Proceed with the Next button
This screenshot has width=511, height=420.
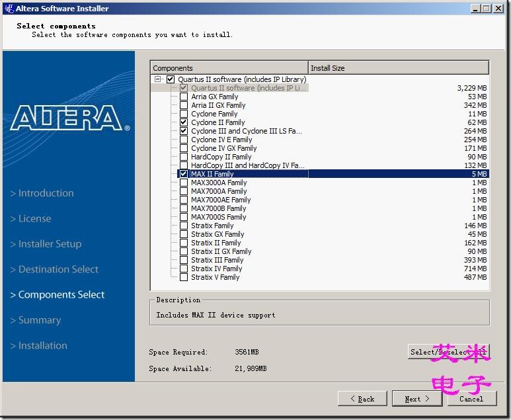click(x=417, y=398)
